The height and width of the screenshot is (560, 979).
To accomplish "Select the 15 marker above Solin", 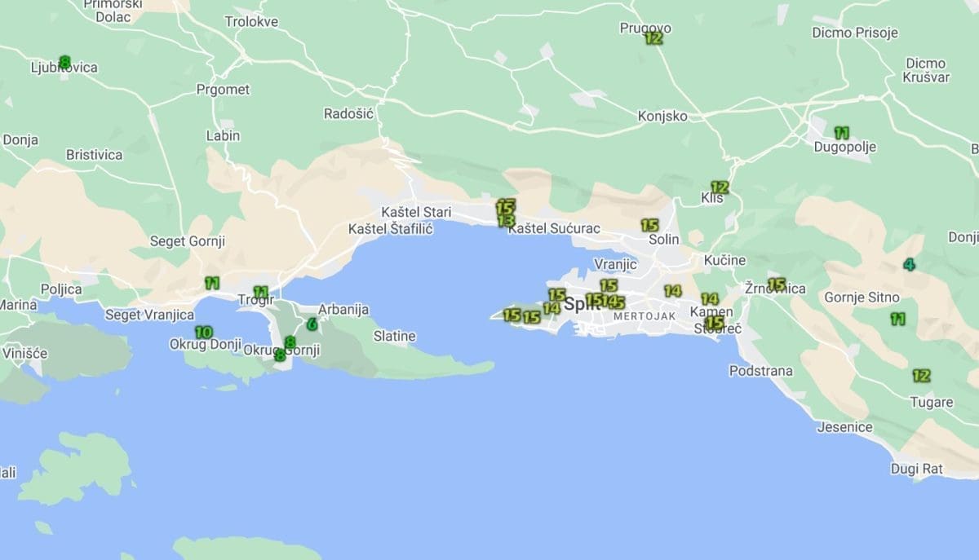I will [649, 225].
